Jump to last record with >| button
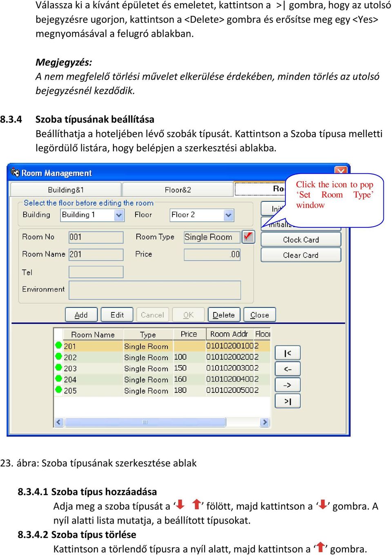392x555 pixels. tap(288, 401)
